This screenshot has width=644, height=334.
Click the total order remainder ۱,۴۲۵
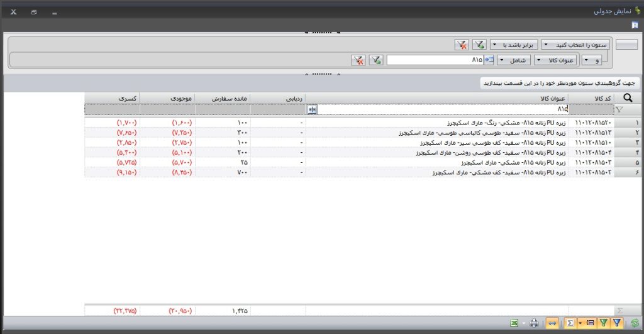240,311
